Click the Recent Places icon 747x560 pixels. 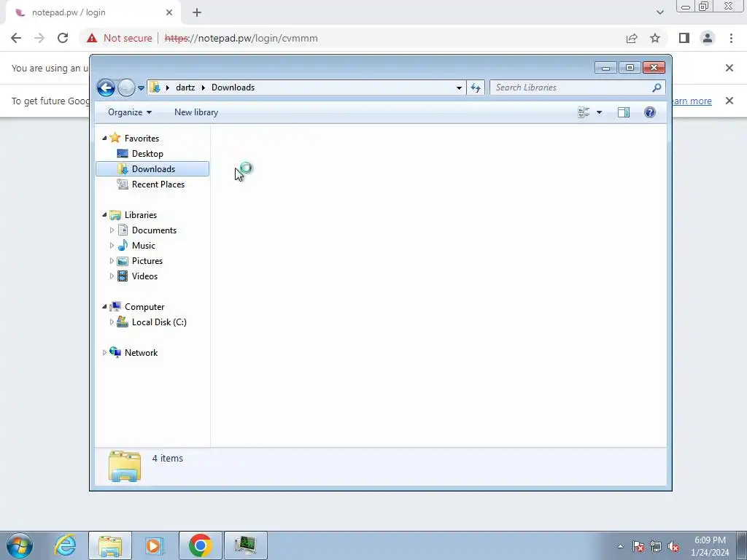point(123,184)
